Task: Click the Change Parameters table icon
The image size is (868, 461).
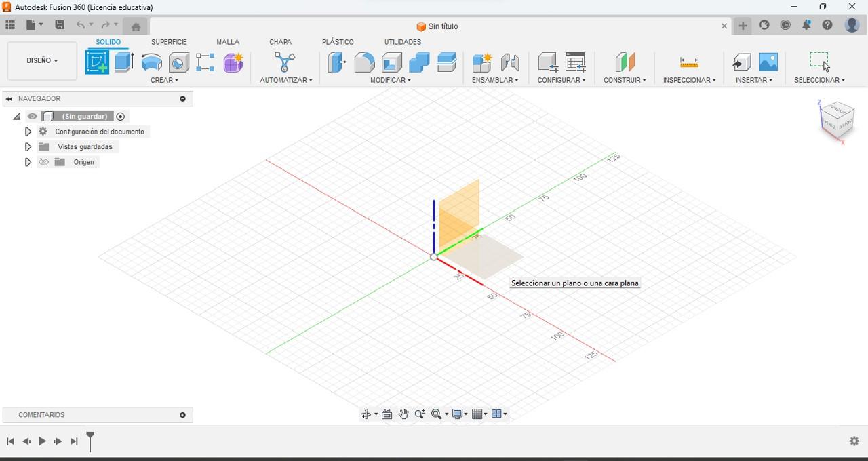Action: click(x=575, y=62)
